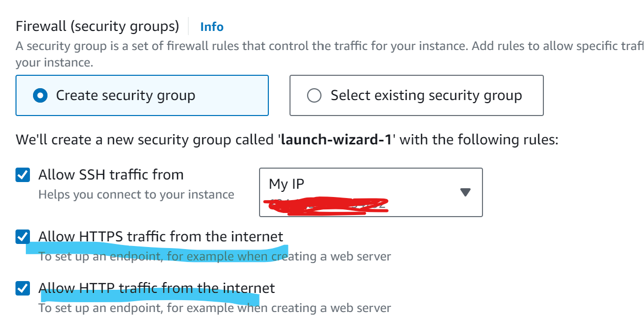Select the Create security group radio button
The width and height of the screenshot is (644, 328).
[40, 96]
